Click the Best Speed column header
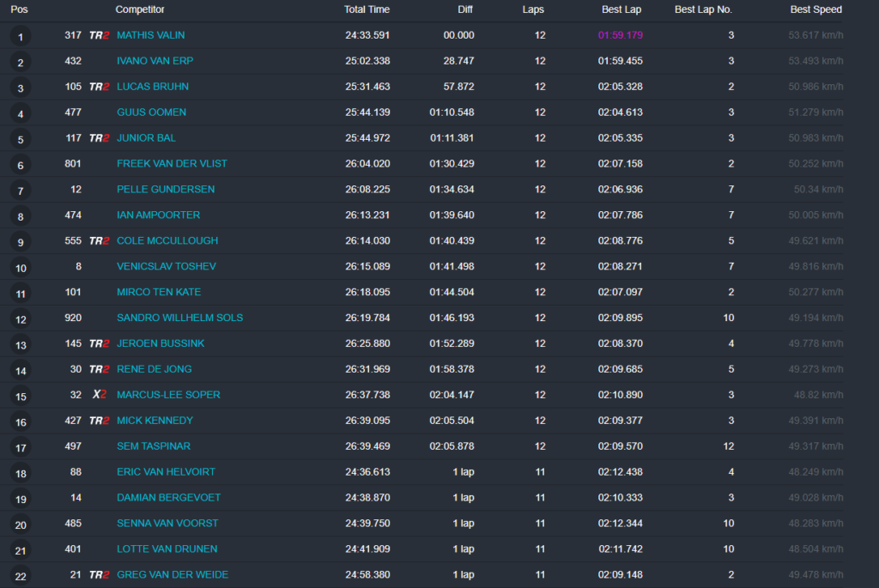 (815, 9)
